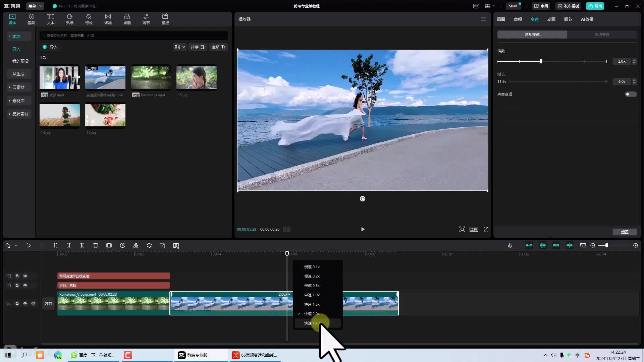Click the reverse playback icon in timeline toolbar
This screenshot has height=362, width=644.
[x=122, y=245]
